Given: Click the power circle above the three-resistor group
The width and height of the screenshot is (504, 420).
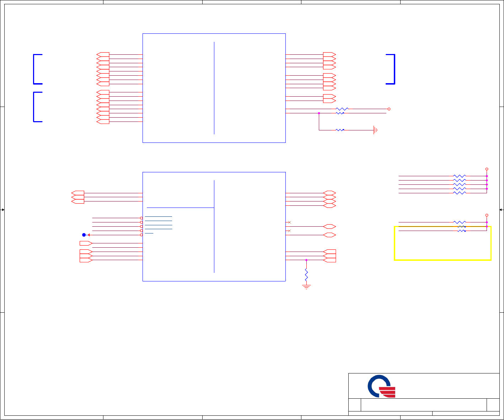Looking at the screenshot, I should point(487,215).
